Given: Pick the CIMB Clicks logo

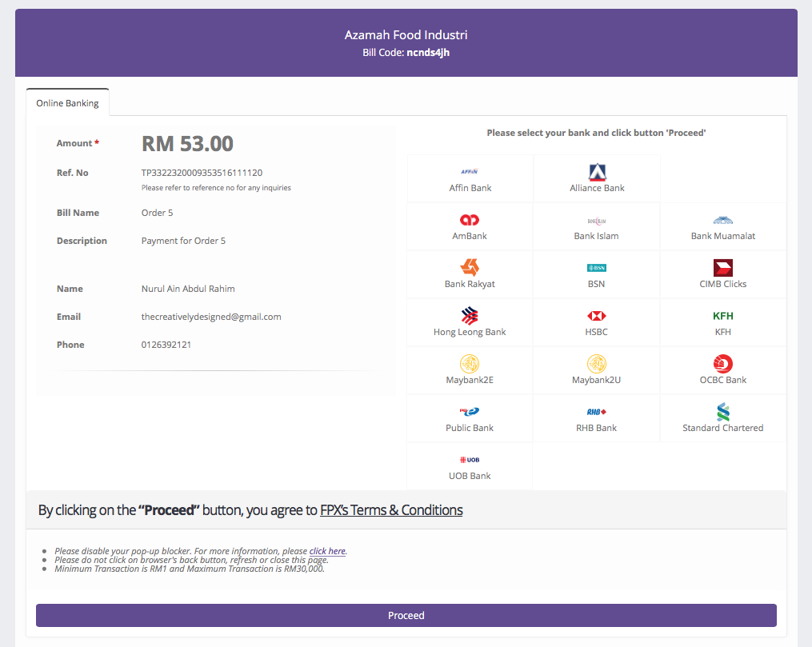Looking at the screenshot, I should coord(723,268).
